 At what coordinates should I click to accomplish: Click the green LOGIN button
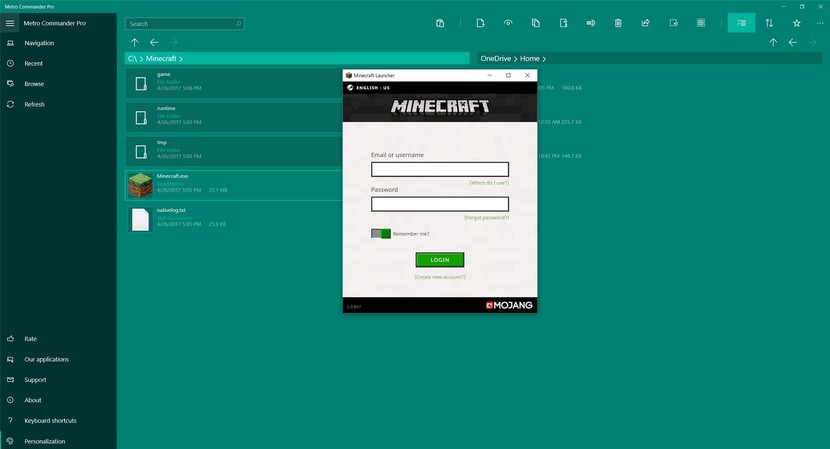click(440, 259)
